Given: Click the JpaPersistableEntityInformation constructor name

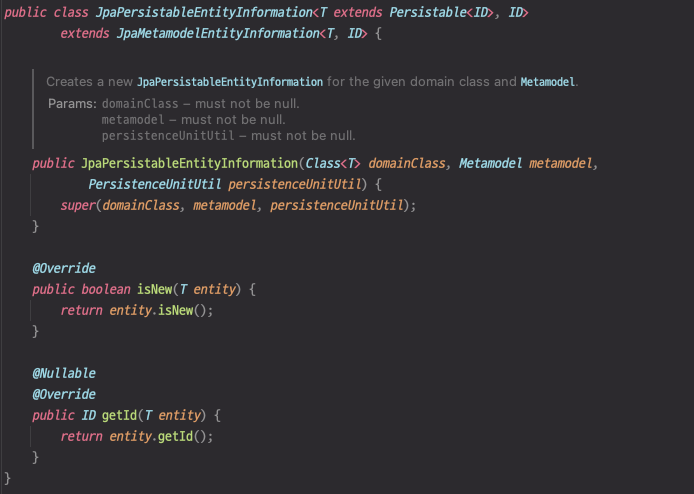Looking at the screenshot, I should click(189, 164).
